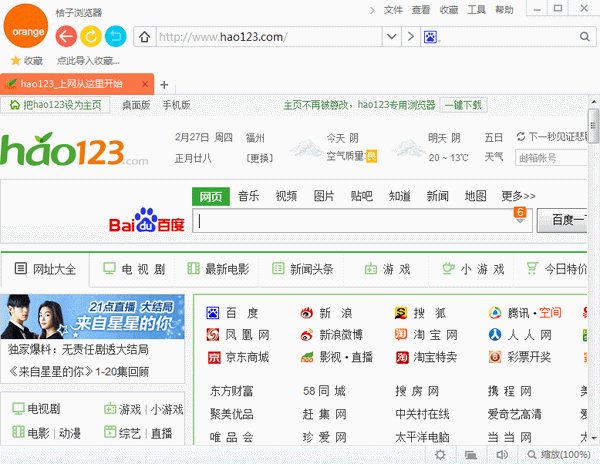600x464 pixels.
Task: Click the 邮箱帐号 input field
Action: point(551,158)
